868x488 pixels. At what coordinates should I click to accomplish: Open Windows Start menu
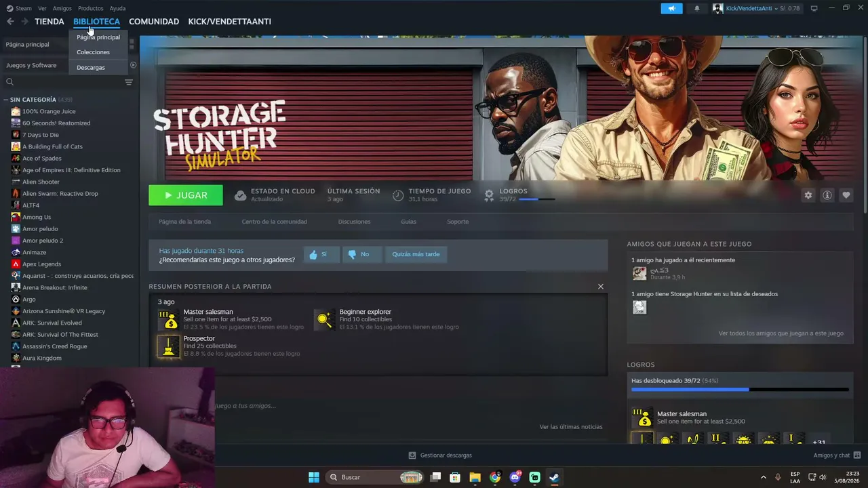[314, 477]
